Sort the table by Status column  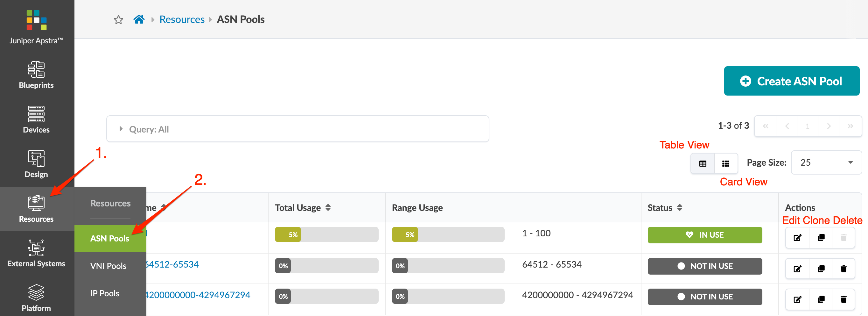[680, 208]
